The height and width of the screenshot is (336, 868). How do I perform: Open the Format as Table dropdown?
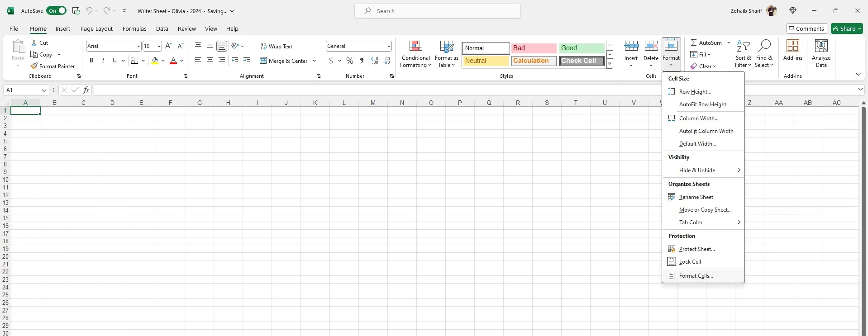click(x=447, y=54)
